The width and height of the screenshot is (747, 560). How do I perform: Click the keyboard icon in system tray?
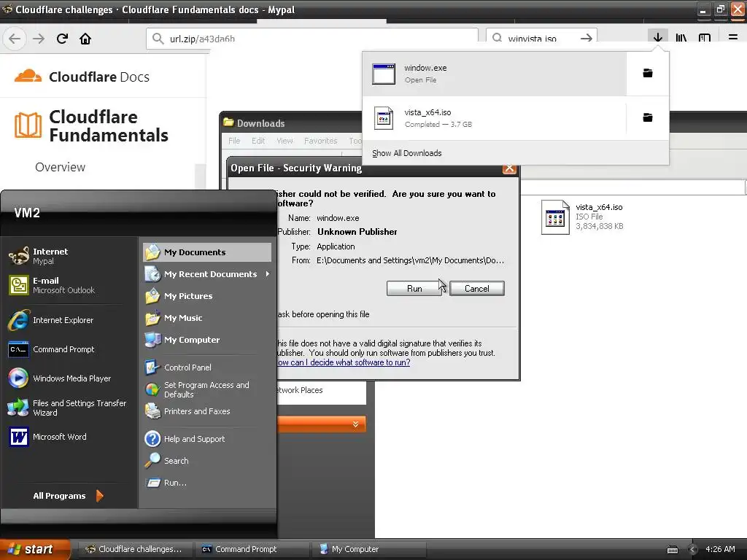[x=673, y=550]
